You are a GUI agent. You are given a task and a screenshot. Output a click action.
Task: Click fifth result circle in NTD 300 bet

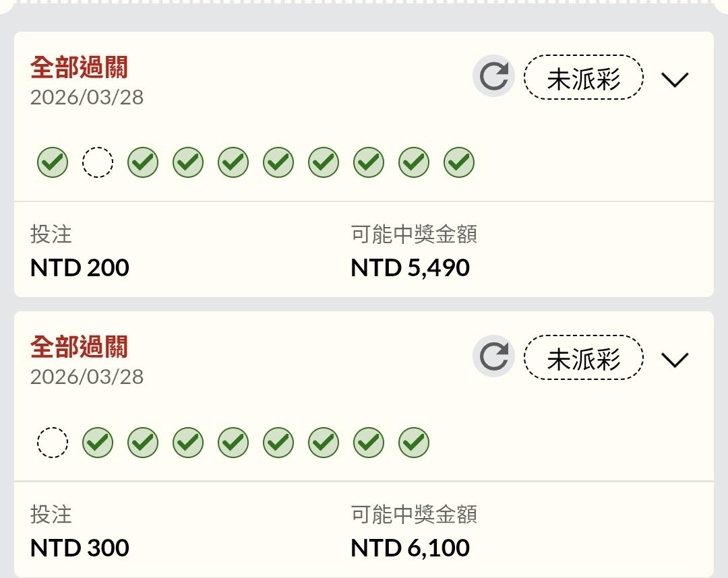233,443
